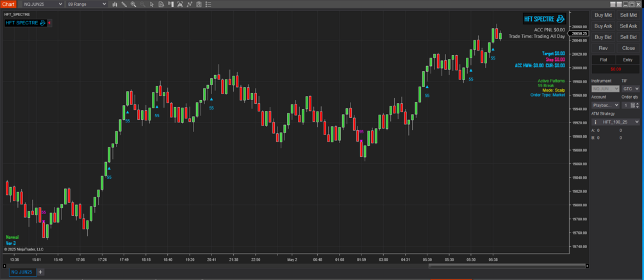Click the red arrow beside HFT SPECTRE
Screen dimensions: 644x280
tap(49, 23)
